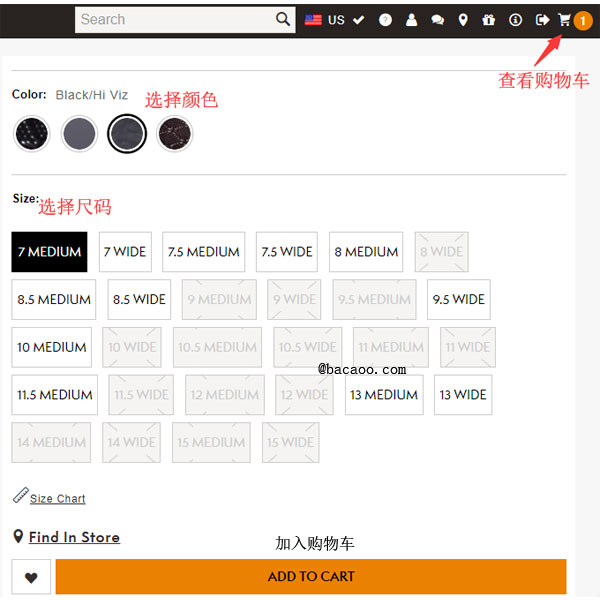Click the search magnifier icon
Screen dimensions: 600x600
coord(283,19)
